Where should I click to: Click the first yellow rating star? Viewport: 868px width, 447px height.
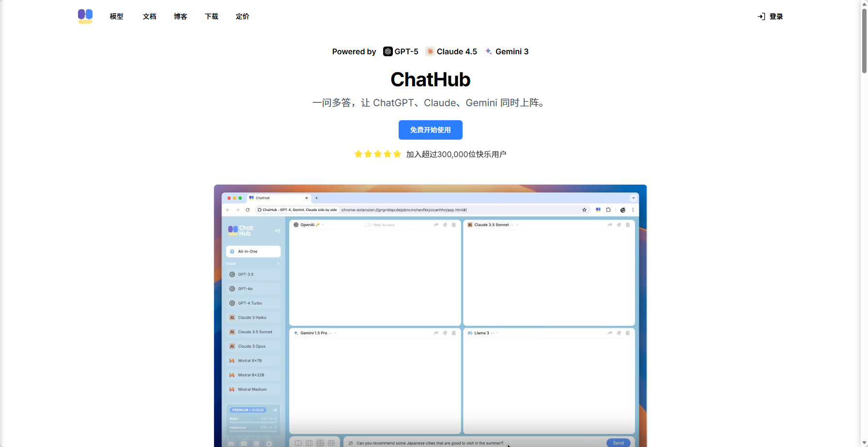(x=358, y=154)
